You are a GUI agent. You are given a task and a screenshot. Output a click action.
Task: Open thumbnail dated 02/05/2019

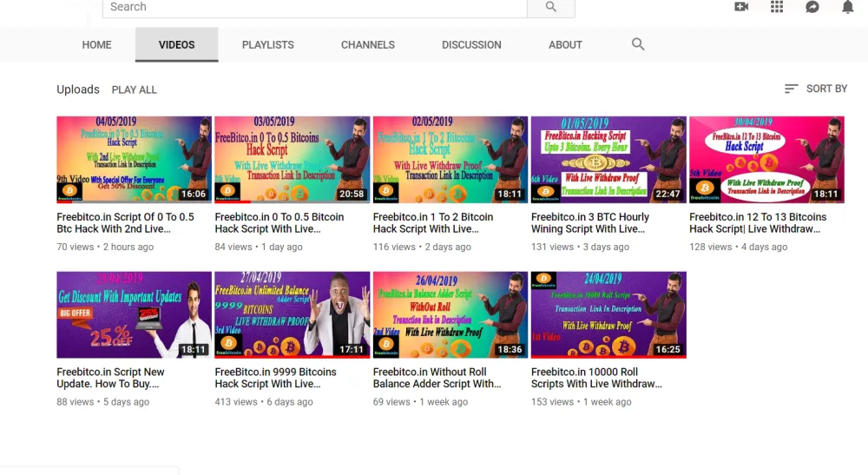pyautogui.click(x=450, y=160)
